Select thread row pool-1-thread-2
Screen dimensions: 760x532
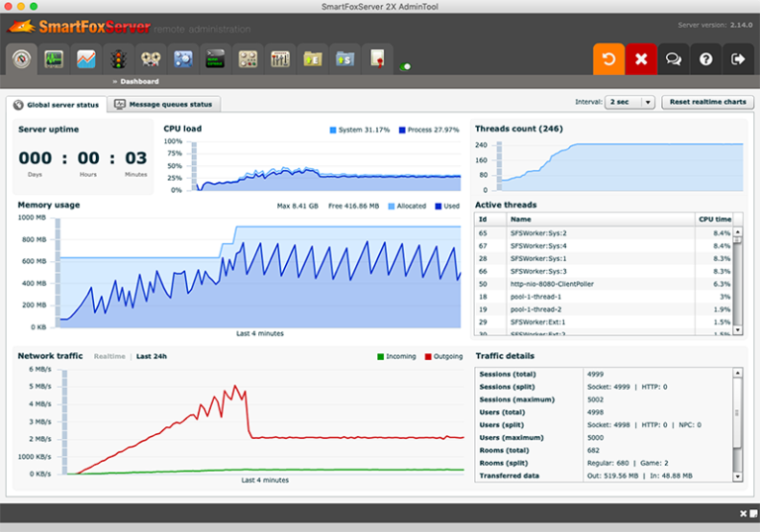click(x=604, y=310)
